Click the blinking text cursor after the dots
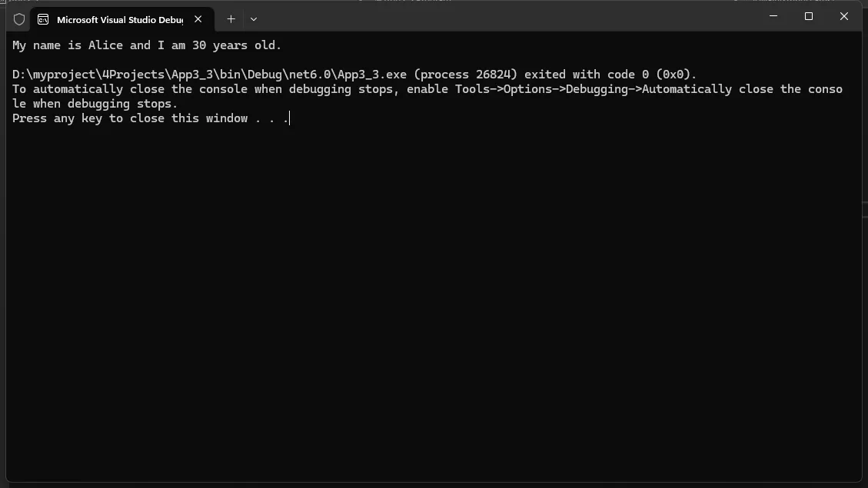The width and height of the screenshot is (868, 488). coord(290,118)
